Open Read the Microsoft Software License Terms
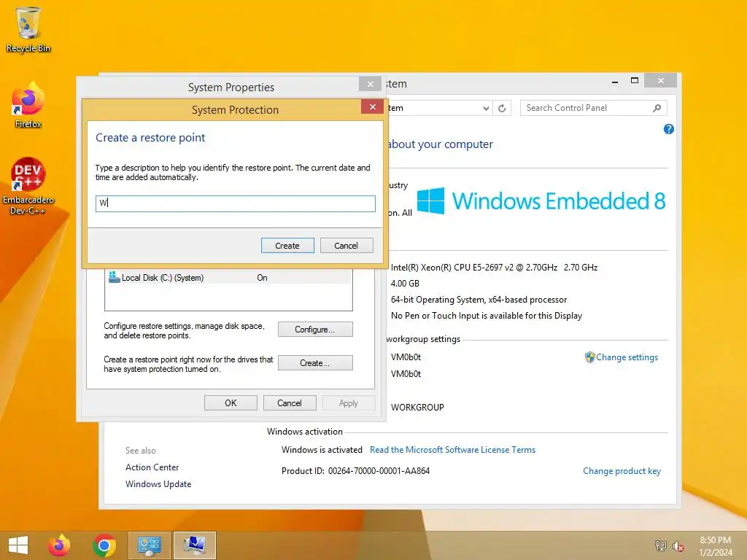747x560 pixels. click(x=452, y=449)
